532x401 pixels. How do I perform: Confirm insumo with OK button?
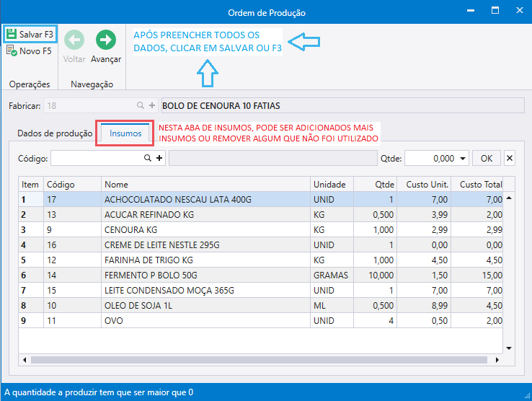point(486,158)
